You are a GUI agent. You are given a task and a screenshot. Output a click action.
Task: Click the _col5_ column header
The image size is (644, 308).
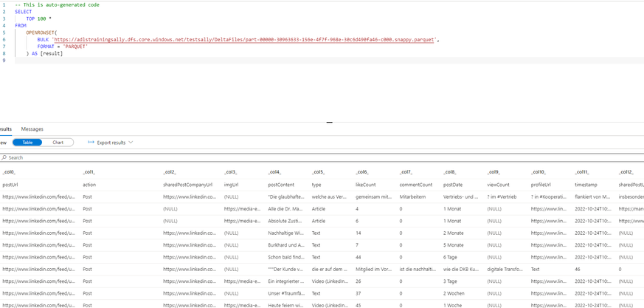(319, 172)
